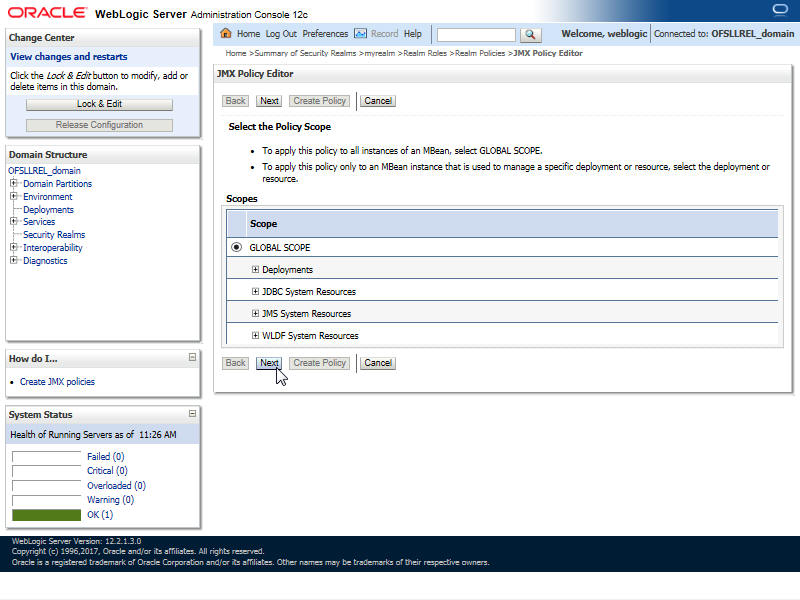This screenshot has width=800, height=600.
Task: Open Services link in tree
Action: coord(39,221)
